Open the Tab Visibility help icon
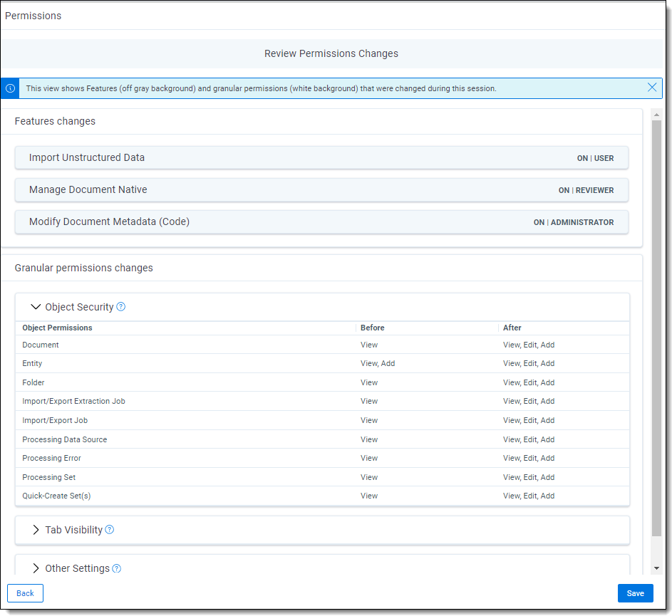The height and width of the screenshot is (616, 672). (x=110, y=529)
